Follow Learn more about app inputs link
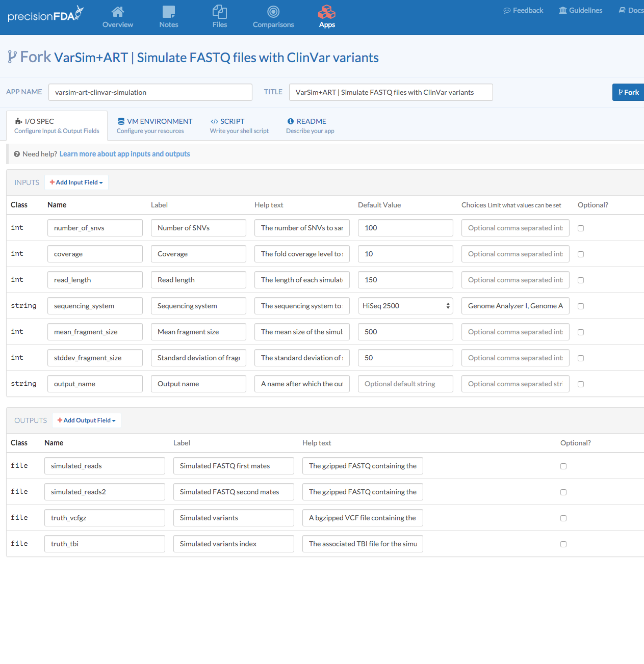 pos(125,154)
